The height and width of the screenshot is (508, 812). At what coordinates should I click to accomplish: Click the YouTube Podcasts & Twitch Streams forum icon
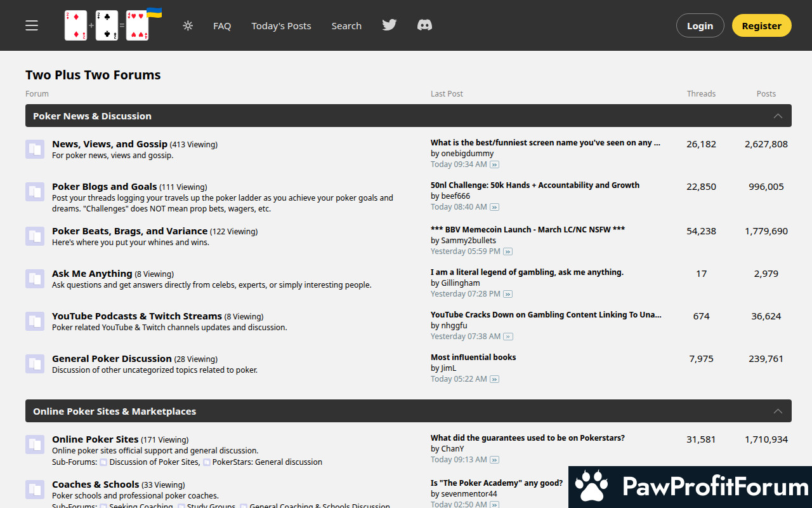pyautogui.click(x=35, y=321)
